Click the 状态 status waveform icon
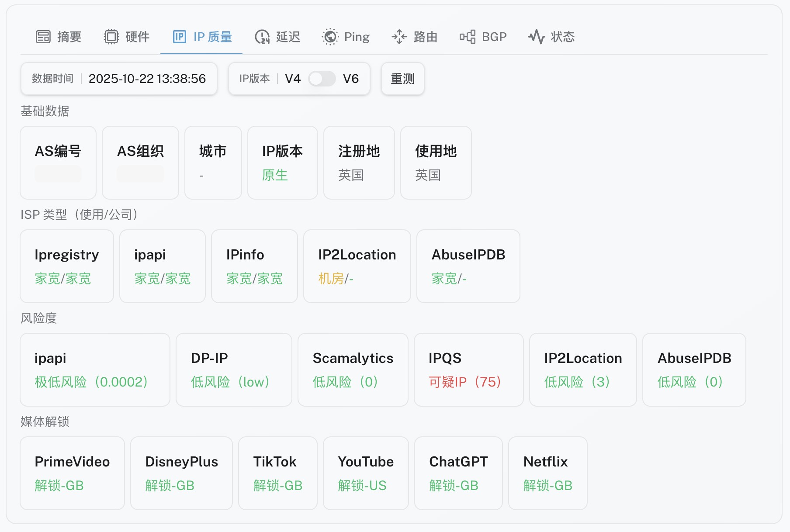Image resolution: width=790 pixels, height=532 pixels. (536, 37)
